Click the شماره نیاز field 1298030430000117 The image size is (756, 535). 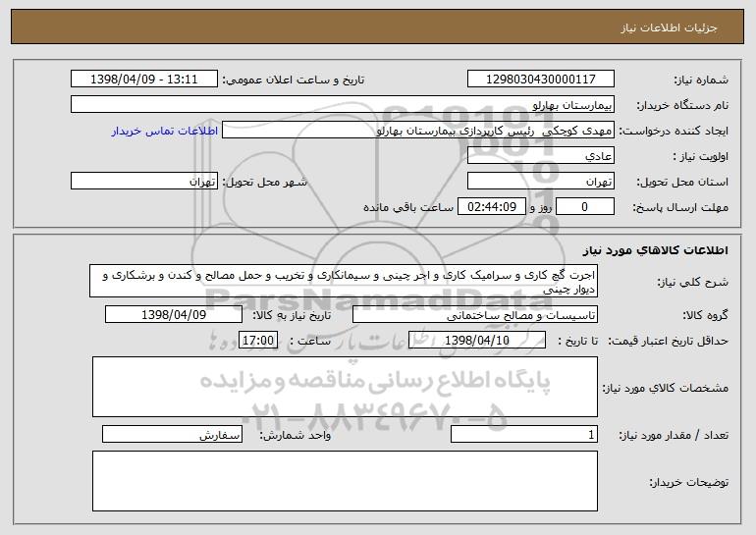pos(540,79)
